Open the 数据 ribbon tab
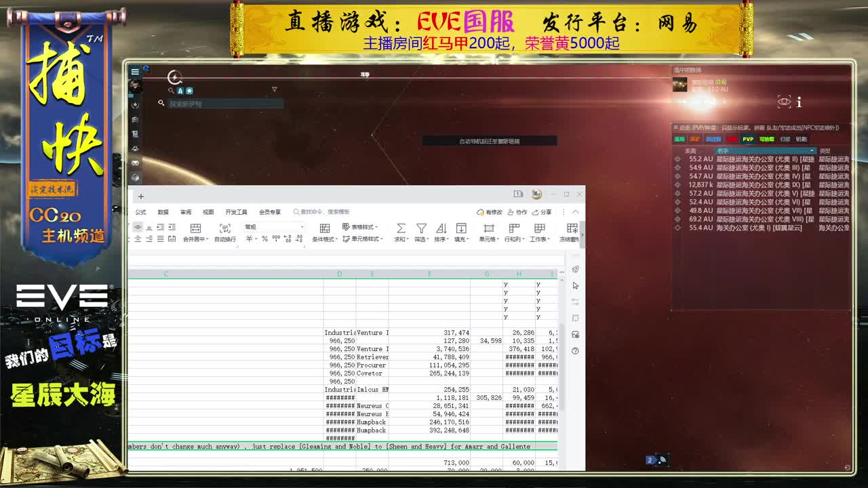Screen dimensions: 868x488 click(163, 212)
